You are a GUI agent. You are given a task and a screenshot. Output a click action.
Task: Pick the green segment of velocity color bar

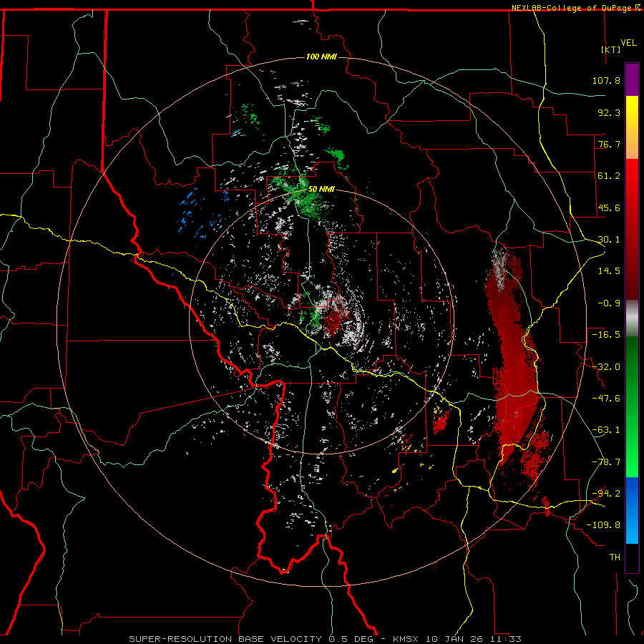coord(632,406)
